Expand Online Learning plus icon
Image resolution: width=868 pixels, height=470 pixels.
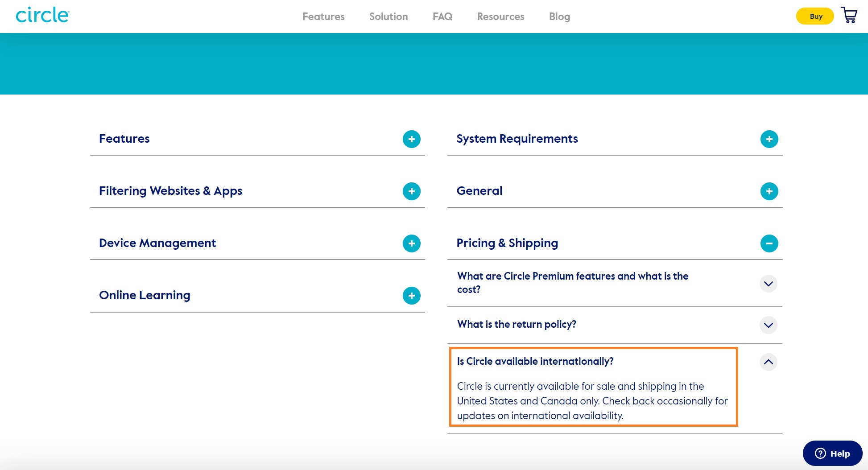click(411, 296)
